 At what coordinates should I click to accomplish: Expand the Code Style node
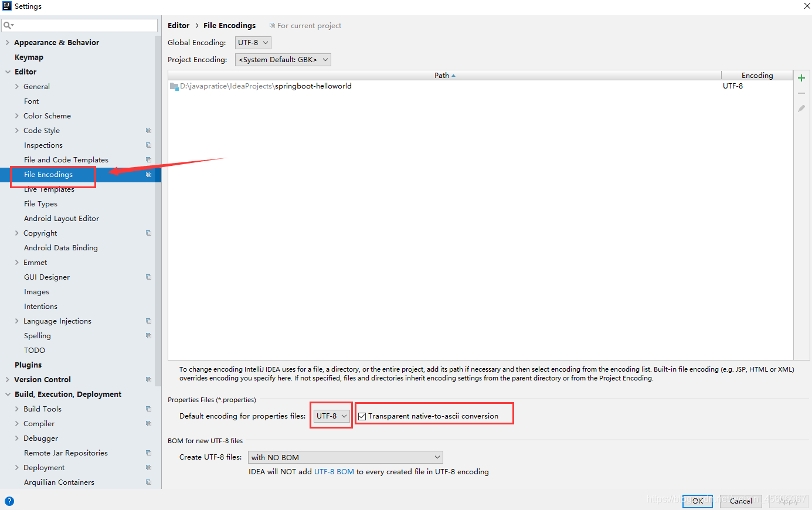pyautogui.click(x=16, y=131)
